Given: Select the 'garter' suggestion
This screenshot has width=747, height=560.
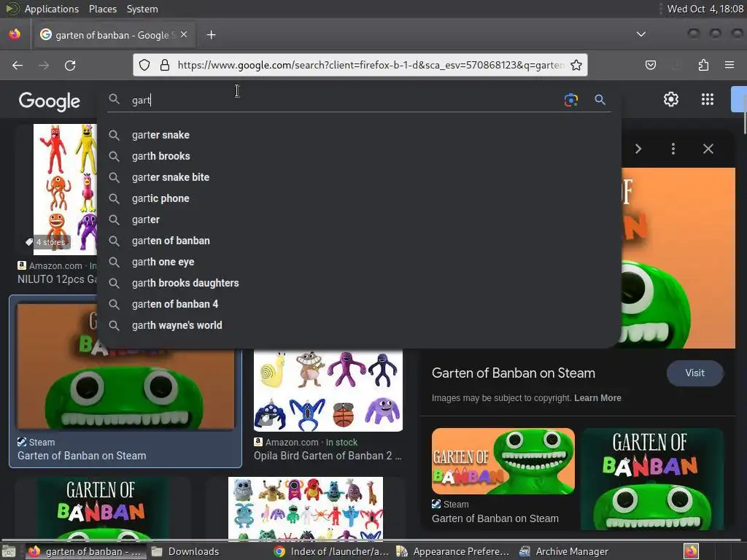Looking at the screenshot, I should (x=359, y=219).
